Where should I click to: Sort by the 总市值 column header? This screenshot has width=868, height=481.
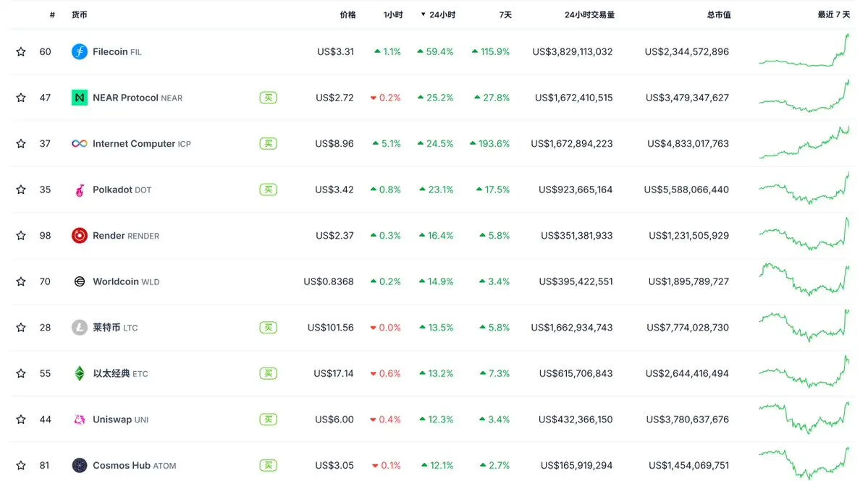(x=719, y=14)
